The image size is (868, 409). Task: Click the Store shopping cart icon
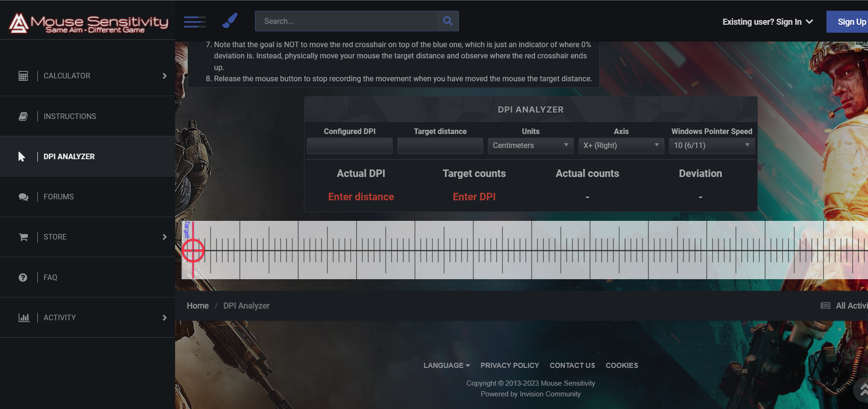click(x=23, y=237)
